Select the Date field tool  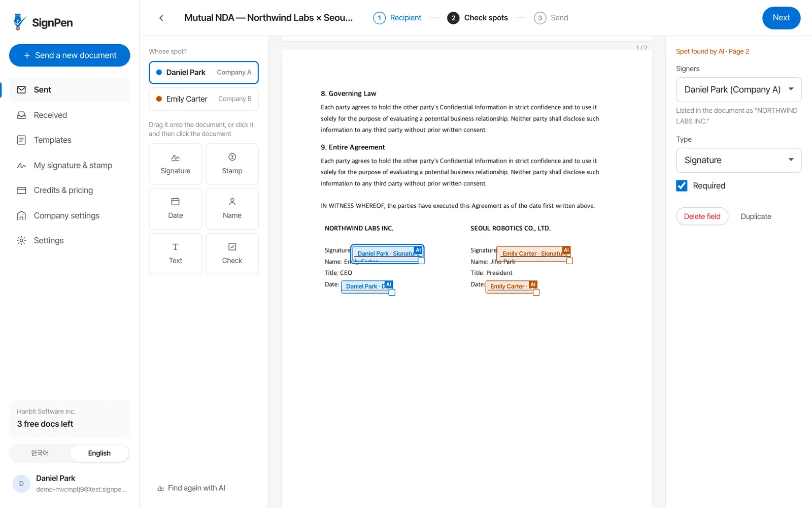(176, 209)
